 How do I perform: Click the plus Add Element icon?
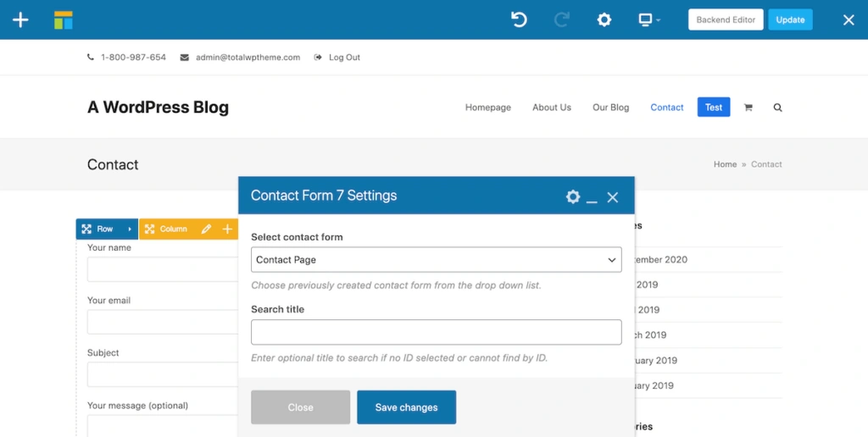tap(20, 19)
